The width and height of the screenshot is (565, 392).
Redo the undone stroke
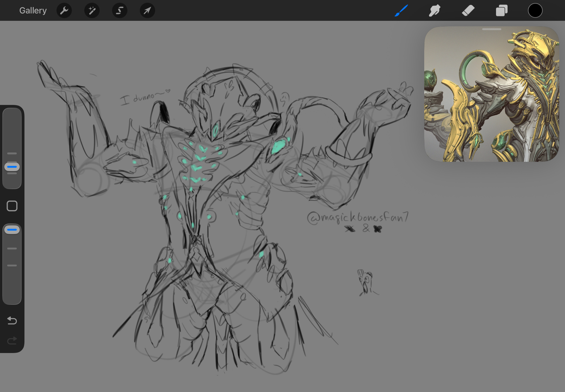tap(12, 341)
